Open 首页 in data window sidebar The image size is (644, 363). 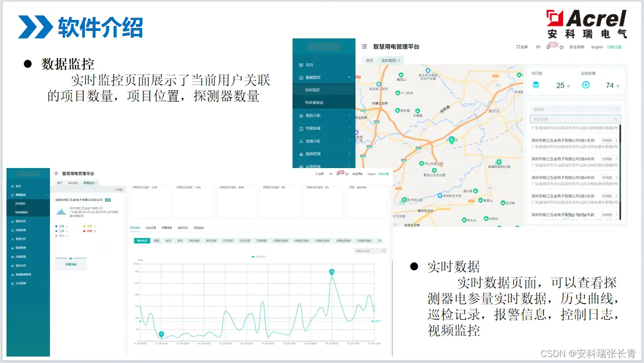click(x=28, y=186)
